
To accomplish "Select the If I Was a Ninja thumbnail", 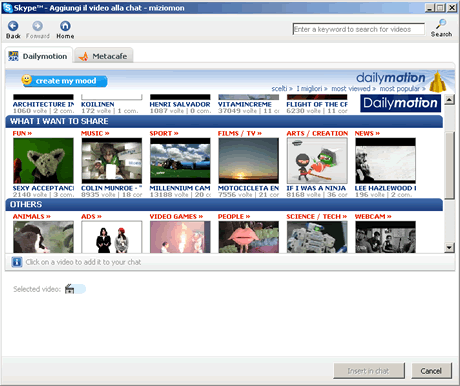I will (317, 161).
